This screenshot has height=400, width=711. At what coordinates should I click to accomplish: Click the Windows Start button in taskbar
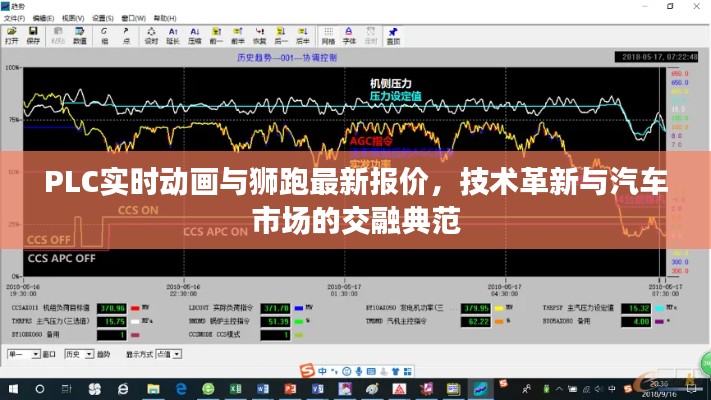pyautogui.click(x=10, y=389)
